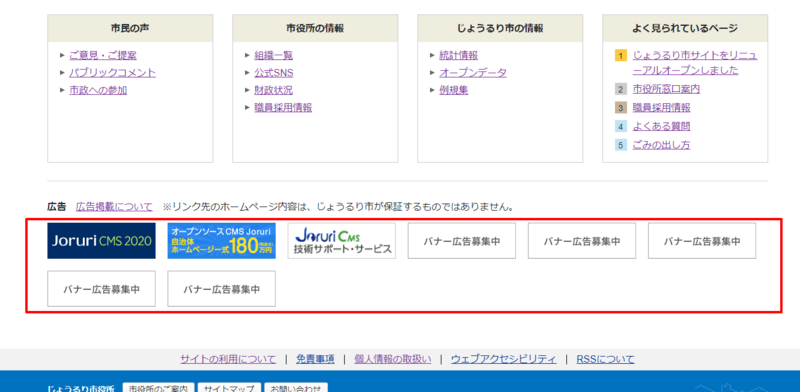Open the 組織一覧 link

(273, 55)
